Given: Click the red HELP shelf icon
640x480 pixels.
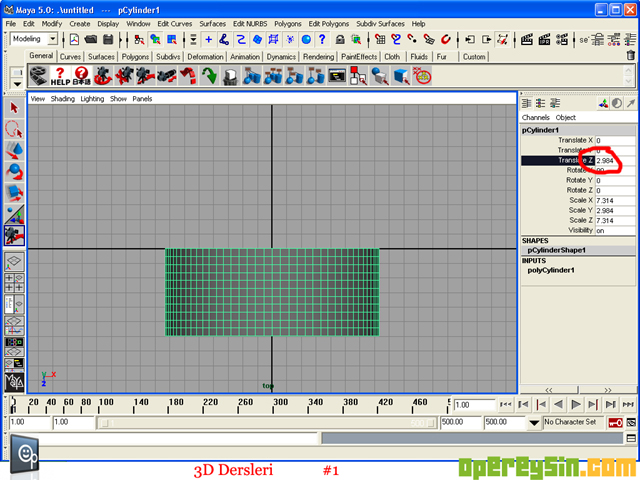Looking at the screenshot, I should coord(60,76).
